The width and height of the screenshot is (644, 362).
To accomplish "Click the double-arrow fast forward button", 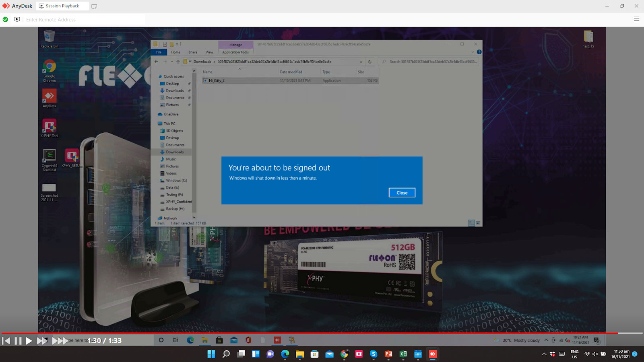I will coord(42,341).
